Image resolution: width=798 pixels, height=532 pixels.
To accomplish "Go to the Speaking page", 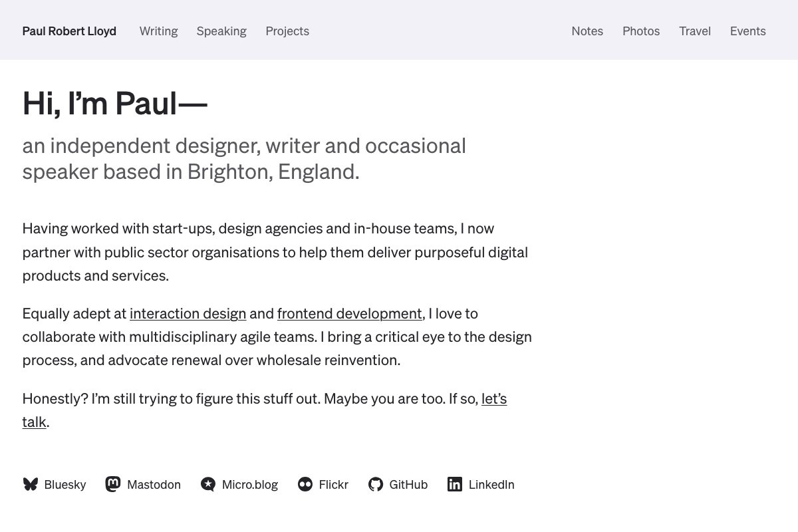I will pyautogui.click(x=221, y=31).
